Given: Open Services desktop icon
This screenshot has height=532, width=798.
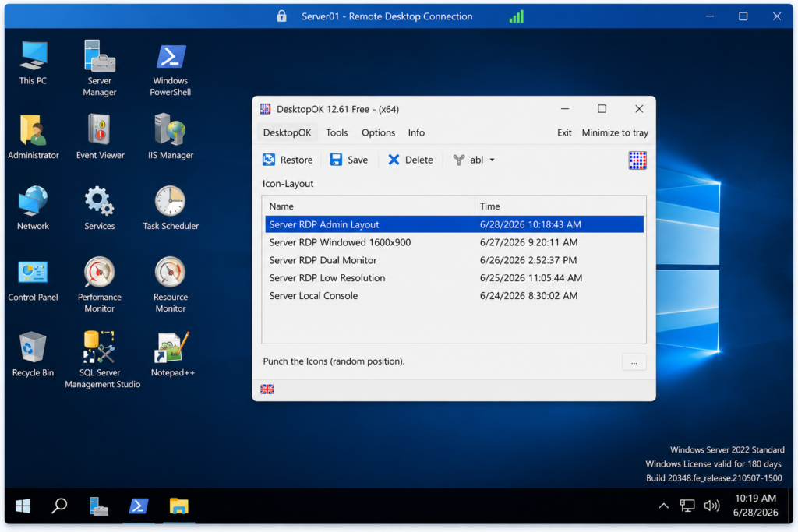Looking at the screenshot, I should (x=100, y=209).
